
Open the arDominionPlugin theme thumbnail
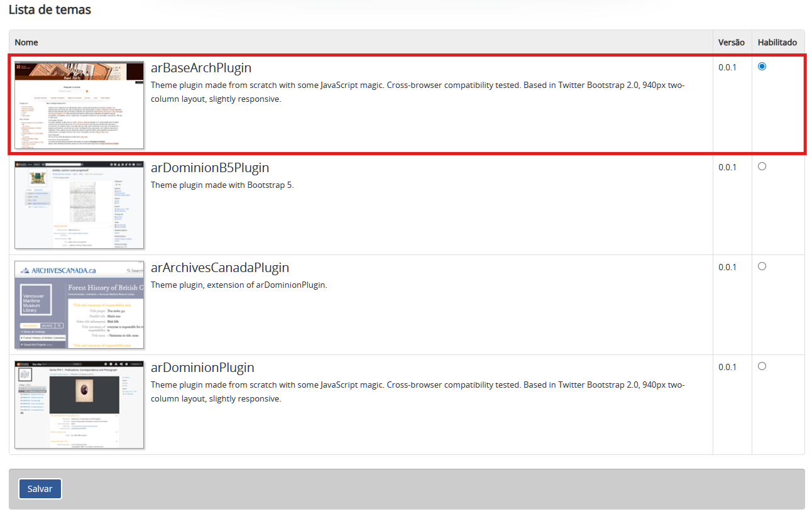[x=79, y=405]
